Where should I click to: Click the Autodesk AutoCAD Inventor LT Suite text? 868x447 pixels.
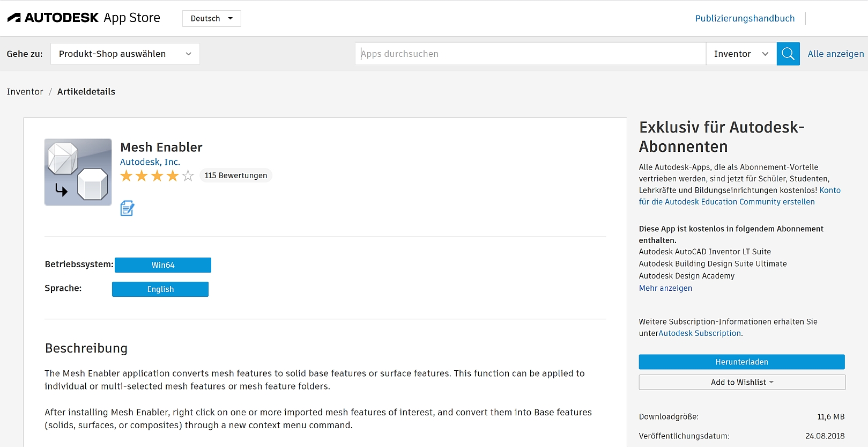(704, 252)
